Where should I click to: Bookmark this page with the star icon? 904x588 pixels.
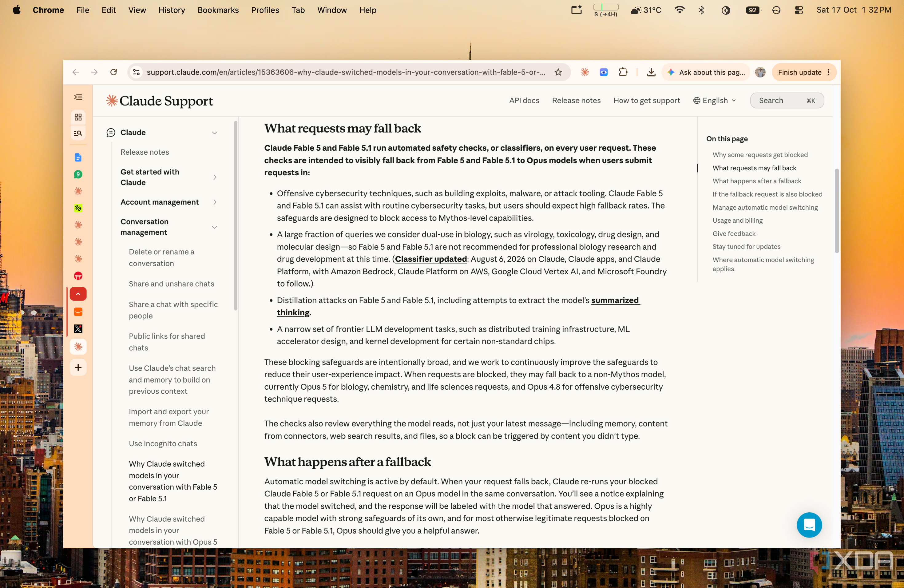click(558, 72)
